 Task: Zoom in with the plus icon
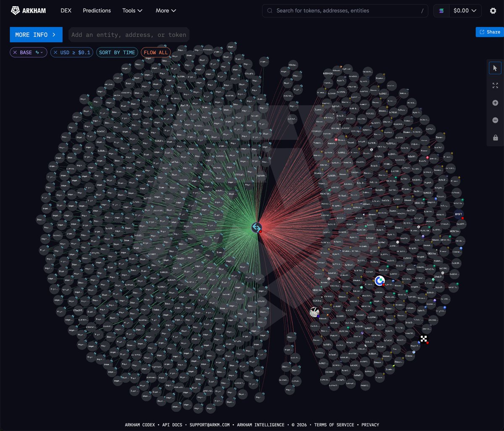[495, 103]
